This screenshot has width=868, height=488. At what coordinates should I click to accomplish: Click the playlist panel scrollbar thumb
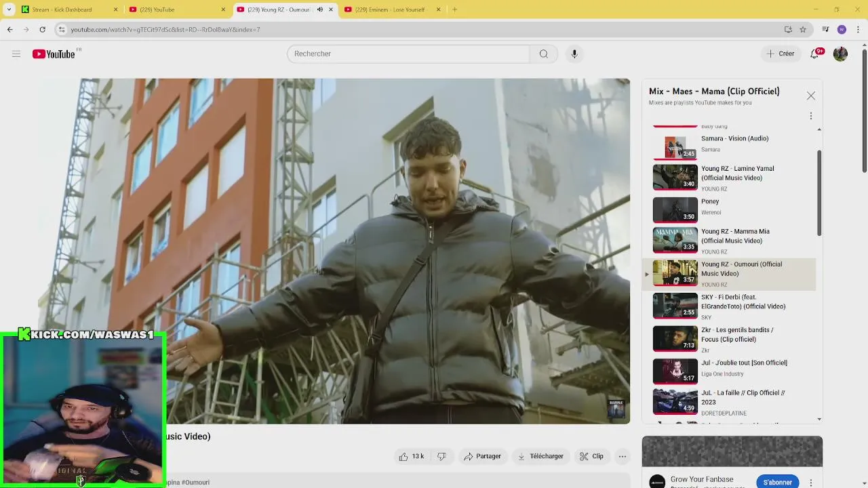[x=819, y=193]
